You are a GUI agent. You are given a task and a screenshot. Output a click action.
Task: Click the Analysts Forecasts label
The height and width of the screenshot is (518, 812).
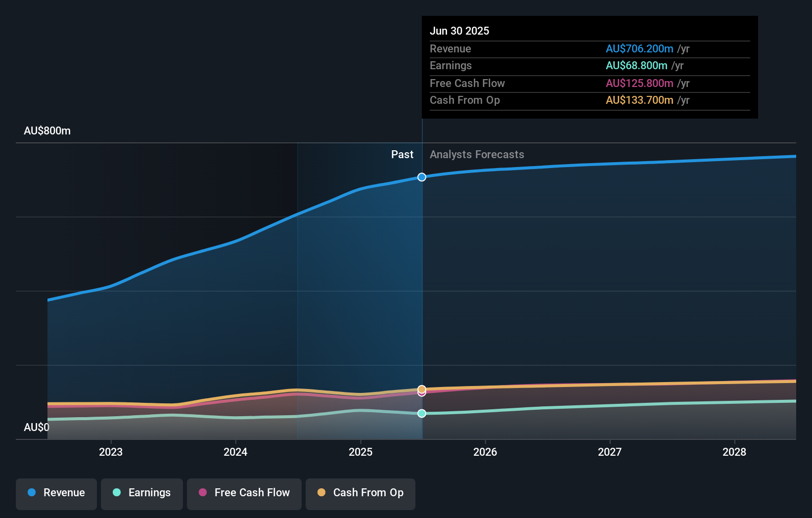(x=477, y=155)
